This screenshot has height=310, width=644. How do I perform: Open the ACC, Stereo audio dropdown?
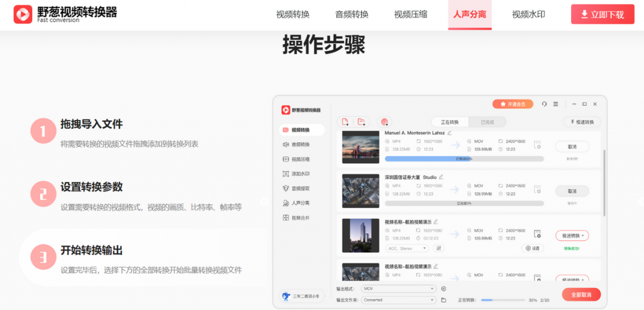[407, 248]
